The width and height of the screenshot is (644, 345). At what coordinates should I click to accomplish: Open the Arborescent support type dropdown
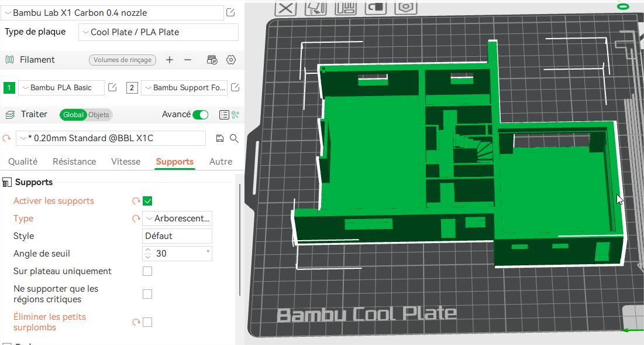[x=177, y=218]
